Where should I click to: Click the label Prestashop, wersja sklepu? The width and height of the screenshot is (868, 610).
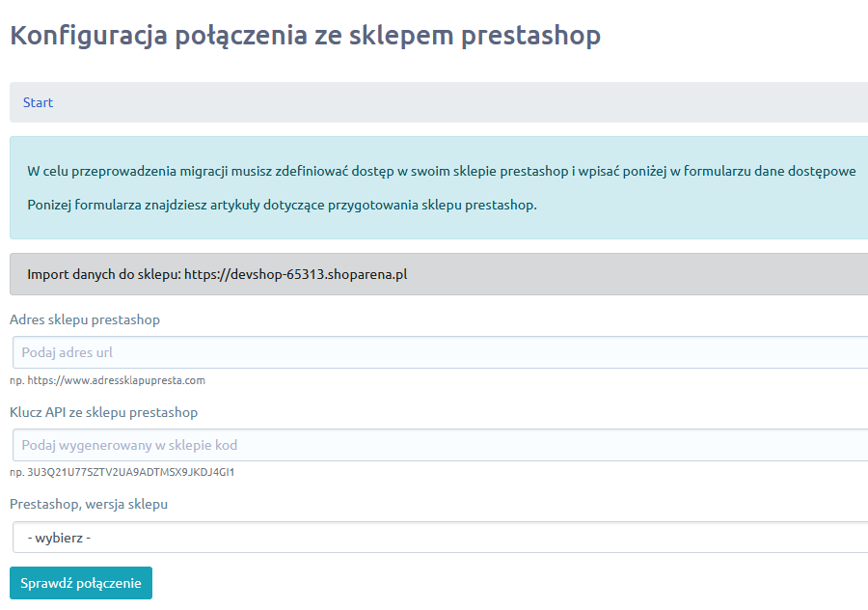(x=89, y=504)
